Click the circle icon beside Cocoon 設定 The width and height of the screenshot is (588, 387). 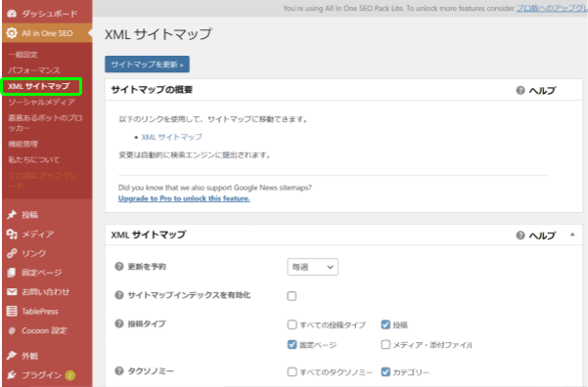click(x=12, y=330)
